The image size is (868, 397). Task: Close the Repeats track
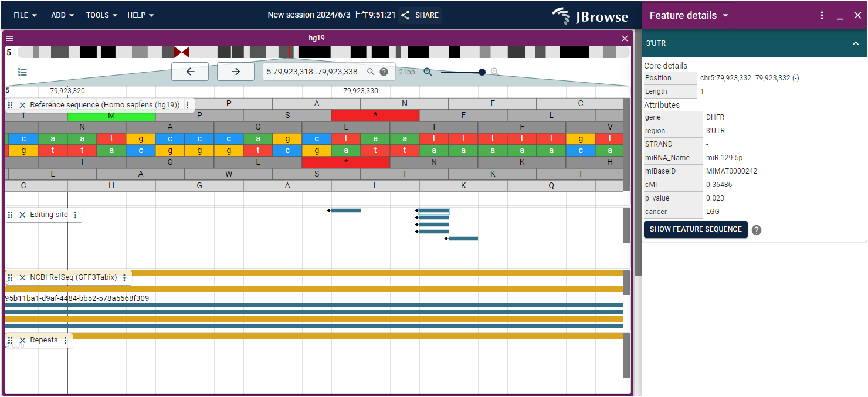[x=22, y=341]
